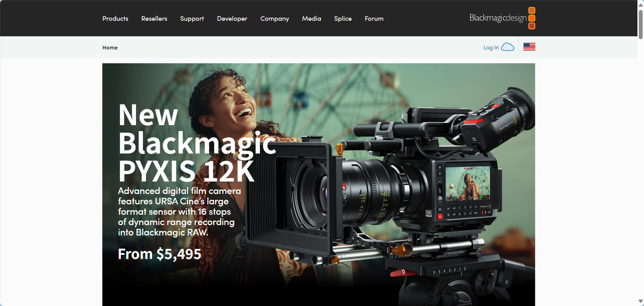This screenshot has width=644, height=306.
Task: Select the Company menu item
Action: tap(275, 19)
